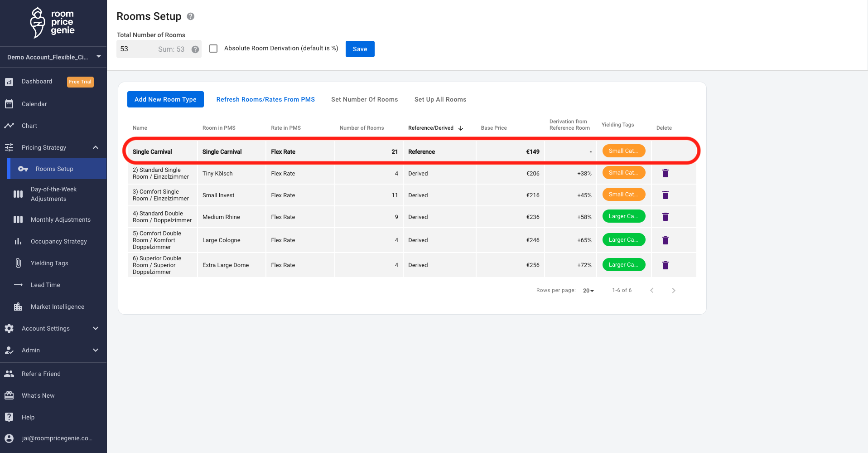Click the Total Number of Rooms field

[x=136, y=49]
